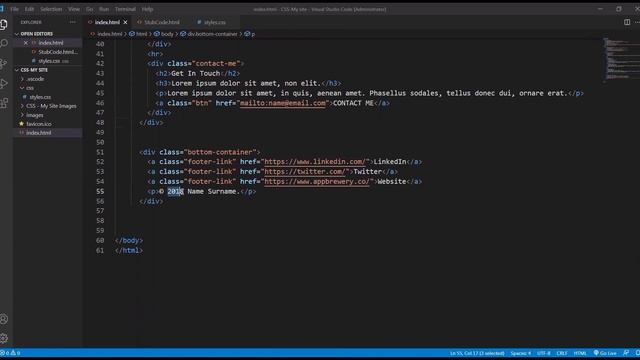Open the Help menu
This screenshot has width=640, height=360.
(x=147, y=9)
